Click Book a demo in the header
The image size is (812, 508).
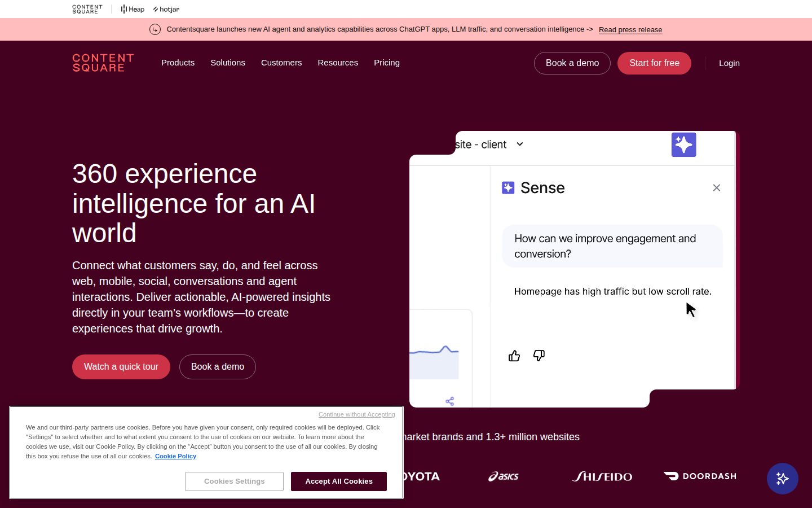[x=572, y=63]
